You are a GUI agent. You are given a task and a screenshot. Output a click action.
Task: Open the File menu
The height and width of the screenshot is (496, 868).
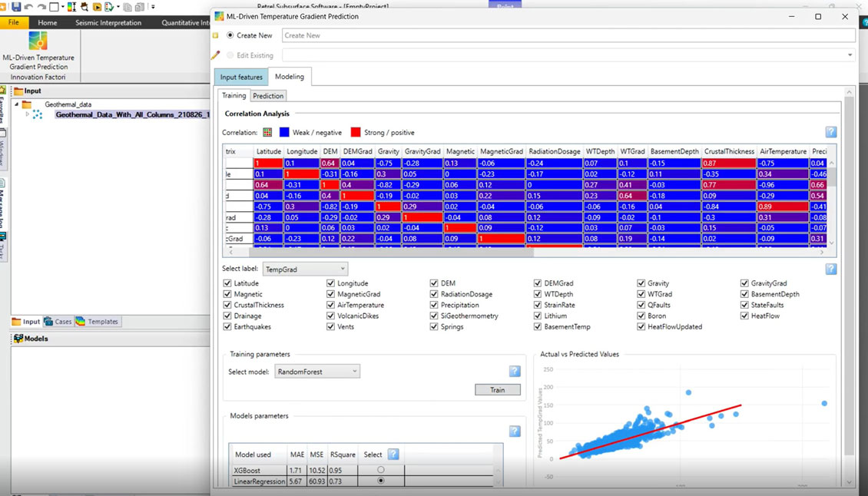pos(13,23)
